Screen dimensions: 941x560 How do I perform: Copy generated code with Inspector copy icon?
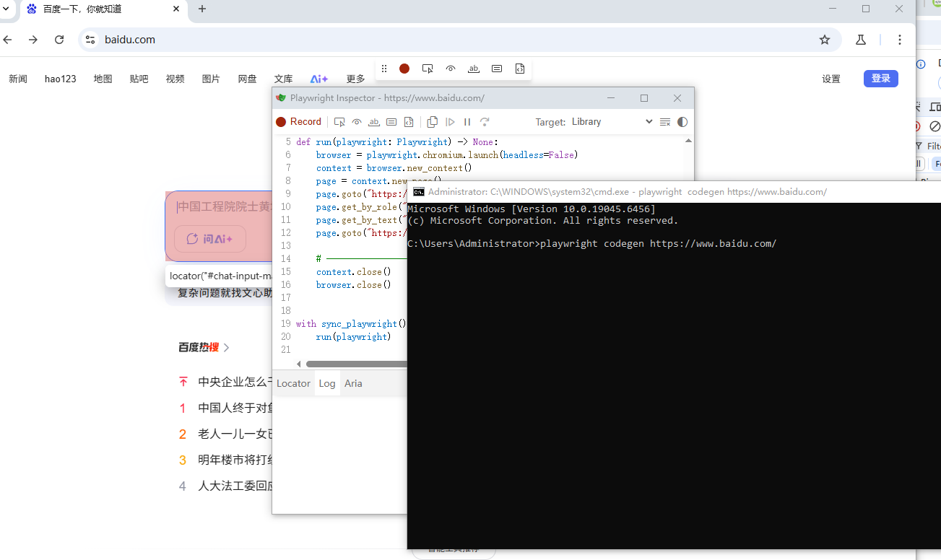433,122
